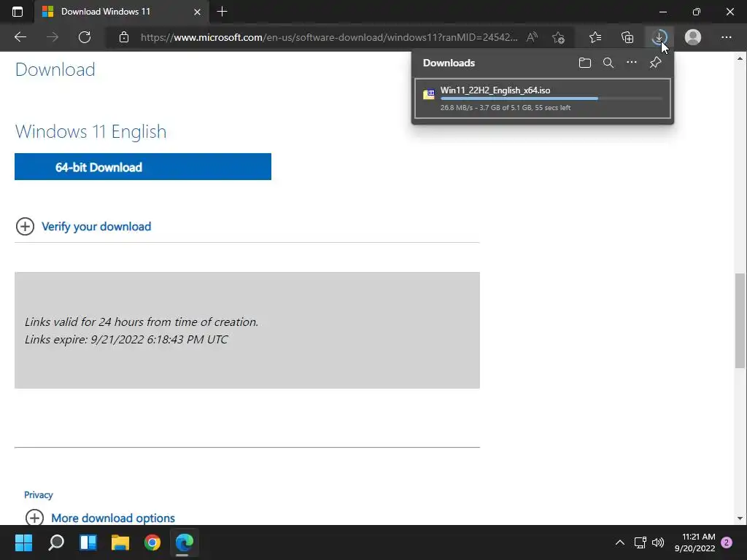
Task: Click the Windows 11 English heading
Action: [x=91, y=131]
